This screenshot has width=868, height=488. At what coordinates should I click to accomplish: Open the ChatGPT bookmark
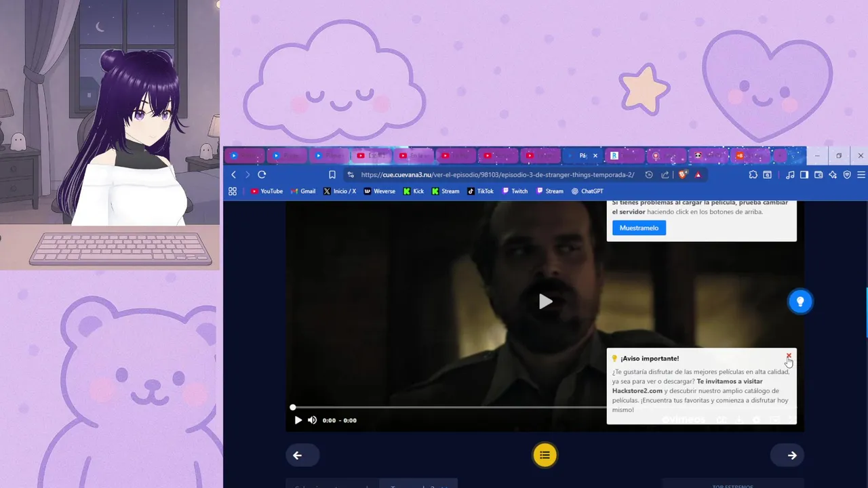(587, 191)
